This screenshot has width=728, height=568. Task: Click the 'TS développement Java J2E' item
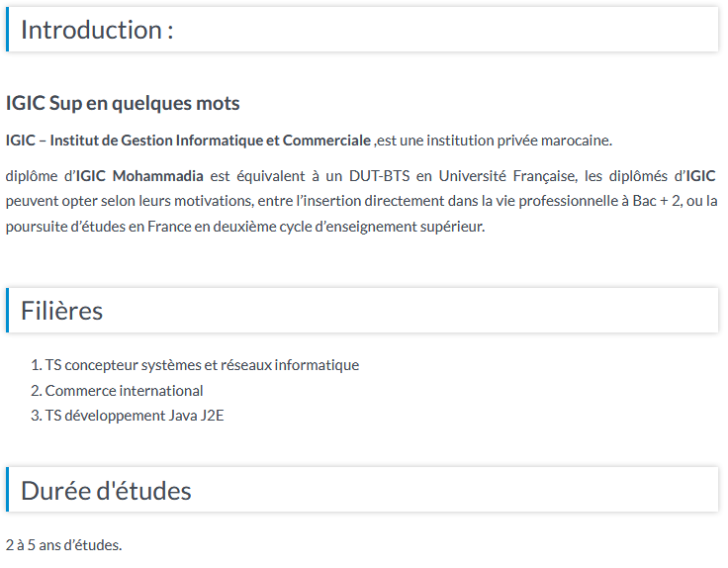click(x=135, y=416)
